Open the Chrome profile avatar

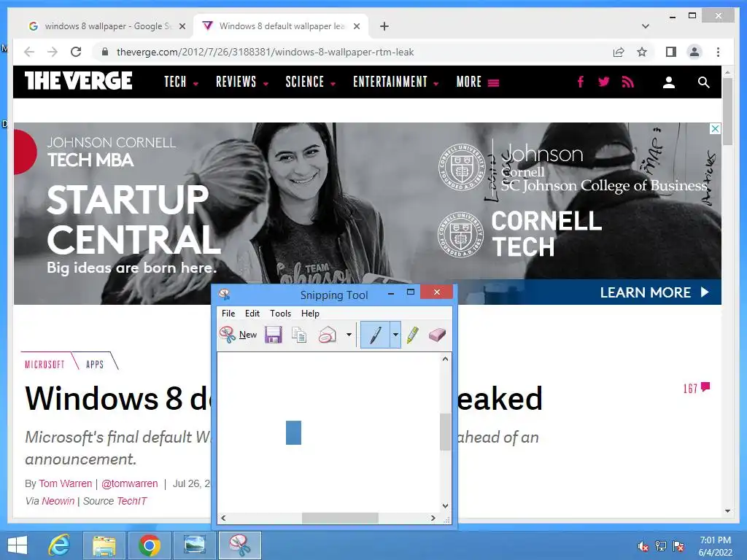click(694, 52)
